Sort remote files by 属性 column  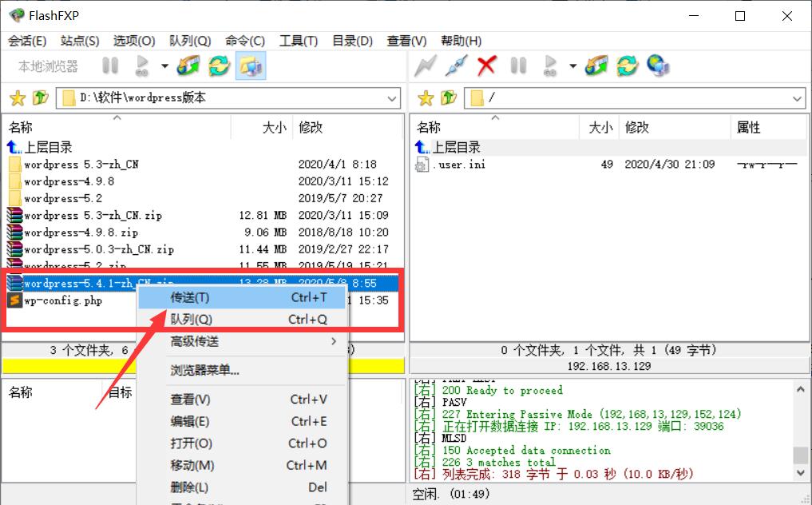tap(768, 127)
